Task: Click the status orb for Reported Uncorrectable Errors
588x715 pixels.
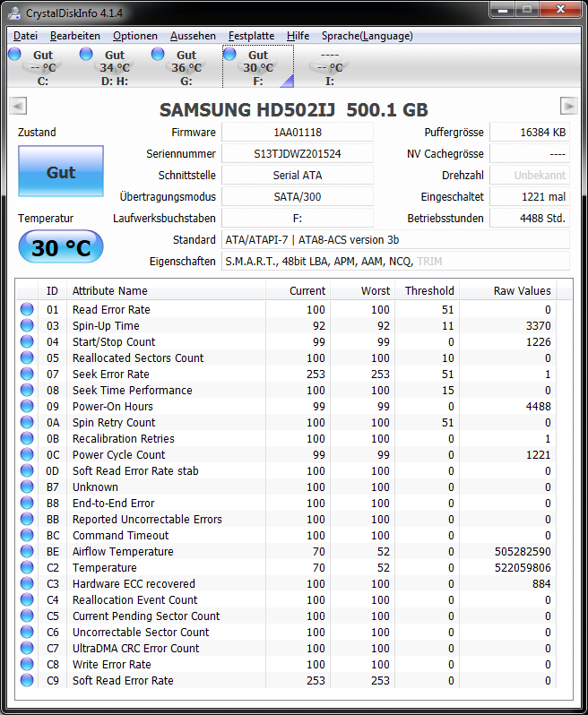Action: coord(27,519)
